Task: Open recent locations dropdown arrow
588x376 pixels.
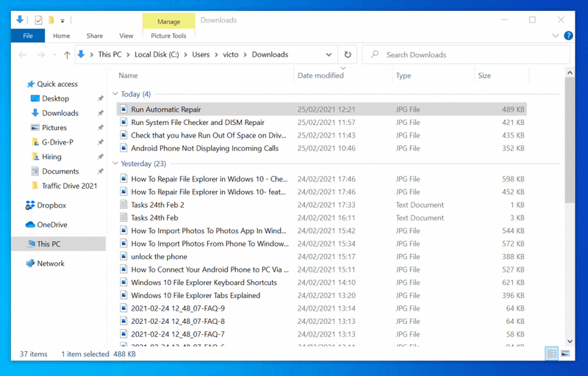Action: [x=54, y=55]
